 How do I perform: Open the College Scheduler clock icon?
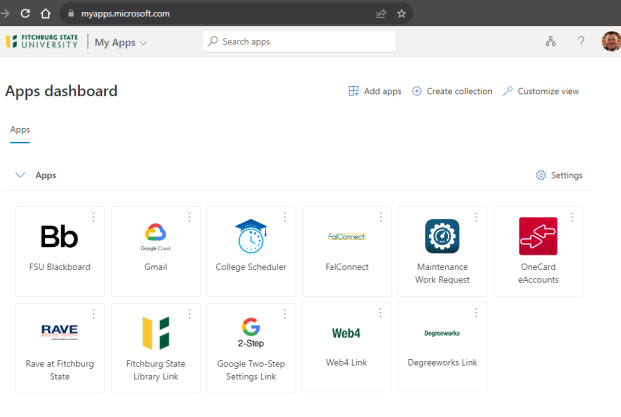[251, 236]
